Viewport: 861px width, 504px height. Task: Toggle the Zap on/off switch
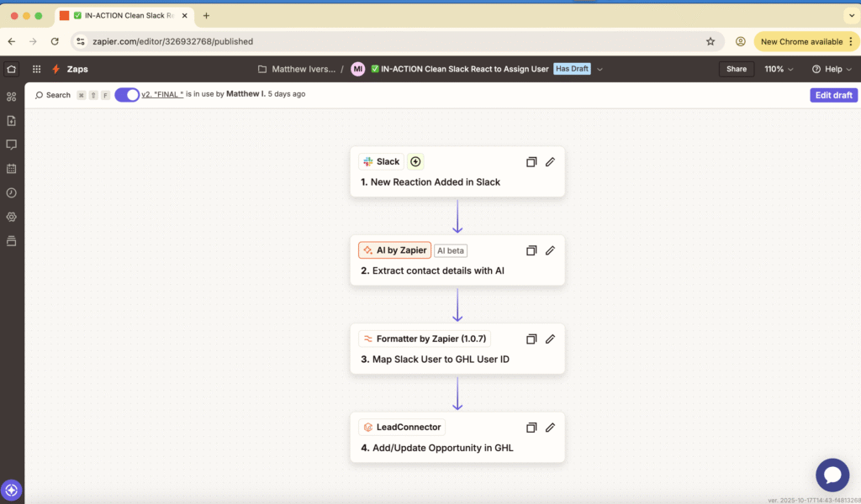(127, 95)
